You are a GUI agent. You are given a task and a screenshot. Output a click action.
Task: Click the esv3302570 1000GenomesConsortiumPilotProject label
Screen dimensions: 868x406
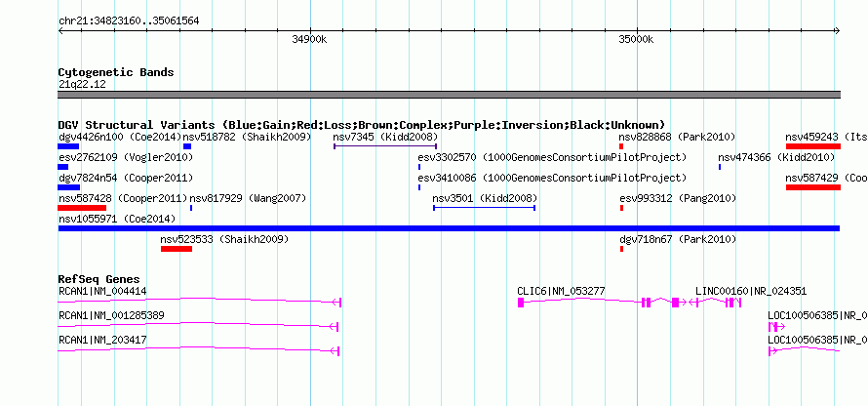pyautogui.click(x=552, y=157)
